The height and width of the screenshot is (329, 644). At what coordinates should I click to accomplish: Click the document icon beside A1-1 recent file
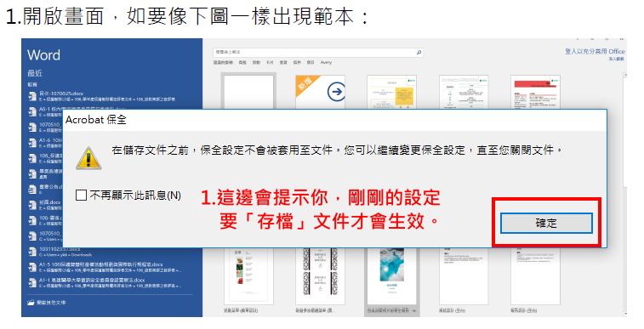tap(32, 282)
